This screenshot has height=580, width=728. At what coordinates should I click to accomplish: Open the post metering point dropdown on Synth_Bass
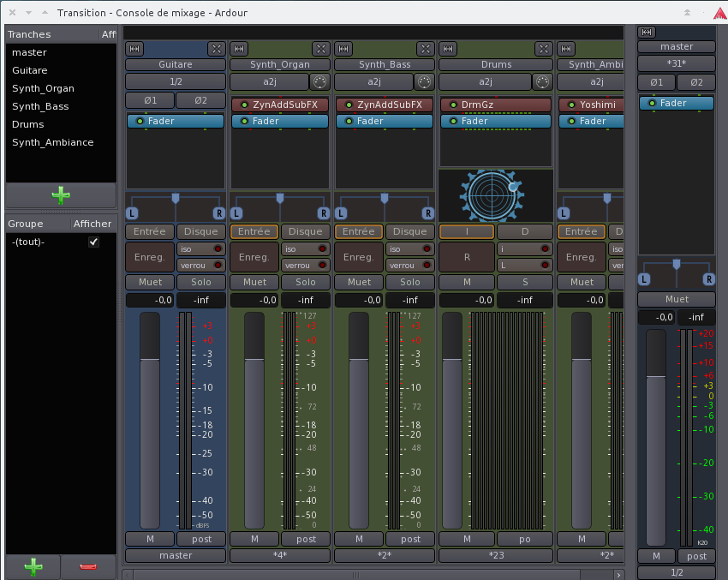[410, 539]
